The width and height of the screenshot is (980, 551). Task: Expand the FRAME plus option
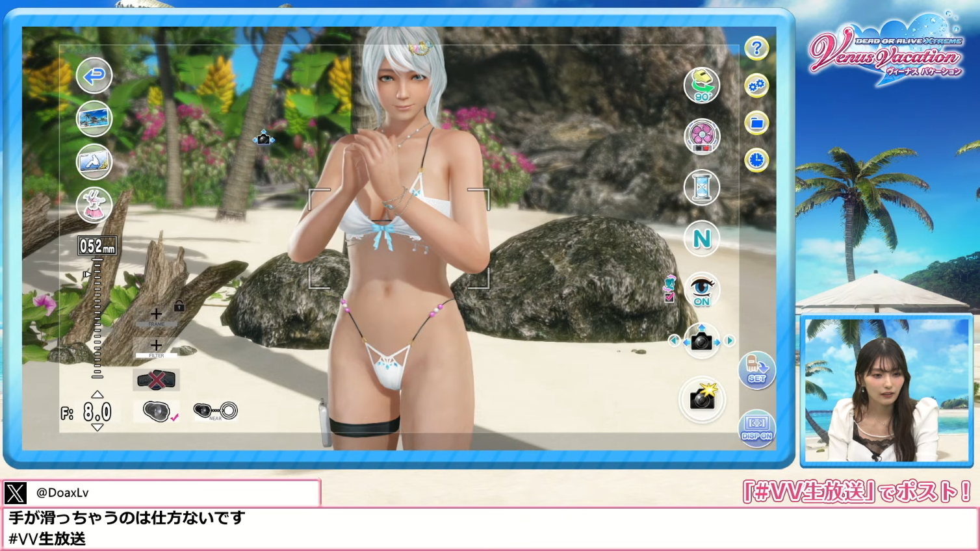156,314
